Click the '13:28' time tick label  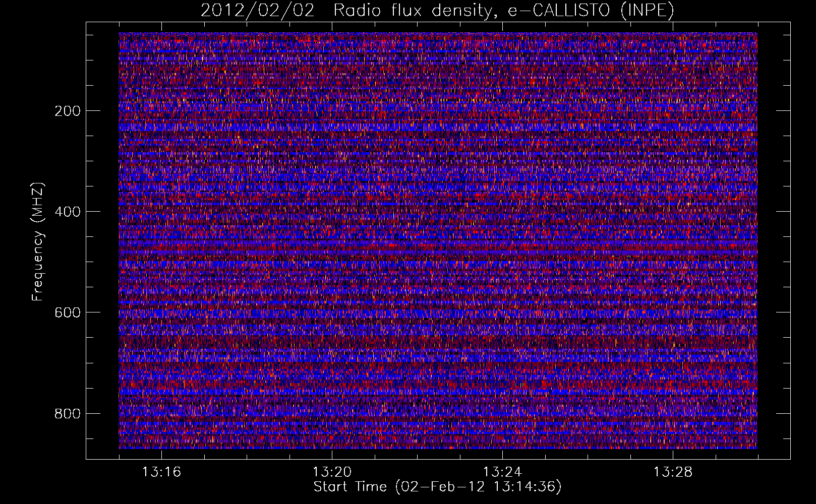pyautogui.click(x=673, y=472)
